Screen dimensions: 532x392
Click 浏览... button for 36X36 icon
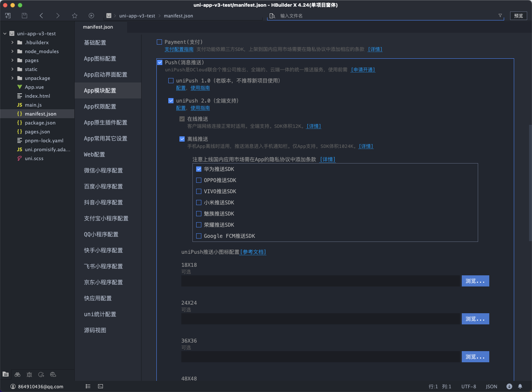[475, 357]
